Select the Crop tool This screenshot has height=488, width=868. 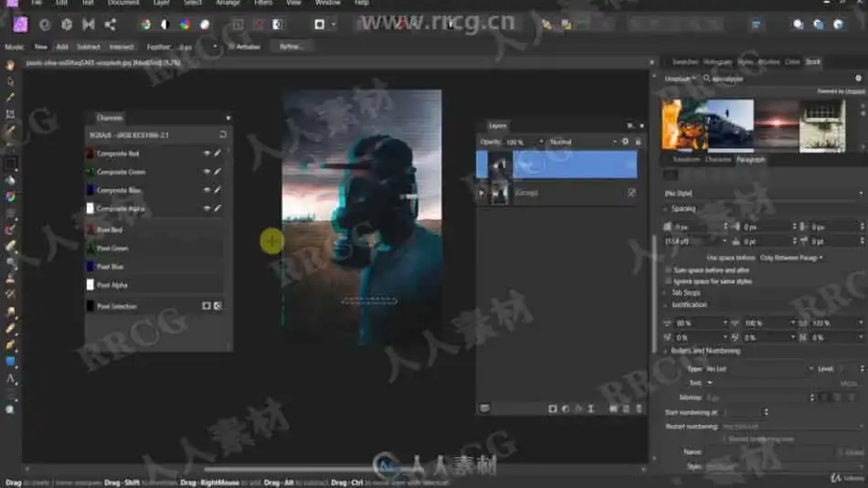[10, 114]
